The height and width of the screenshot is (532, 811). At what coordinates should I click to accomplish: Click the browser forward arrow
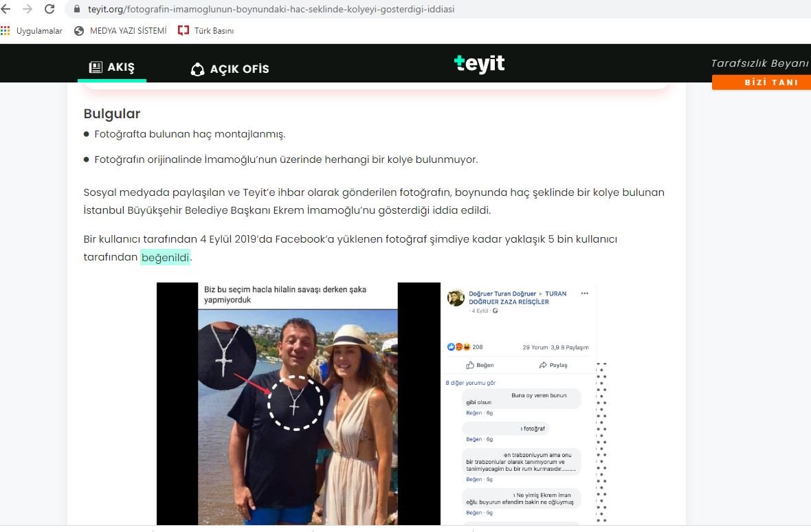click(27, 9)
